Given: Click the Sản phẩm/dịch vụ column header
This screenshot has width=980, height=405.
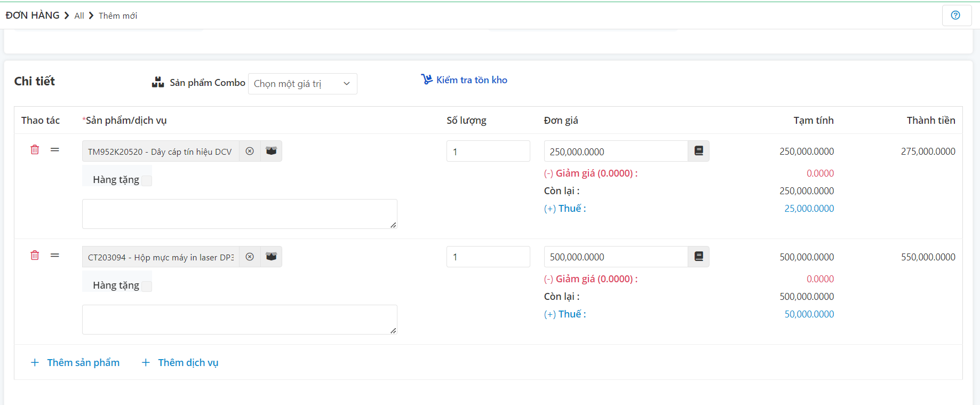Looking at the screenshot, I should 124,121.
